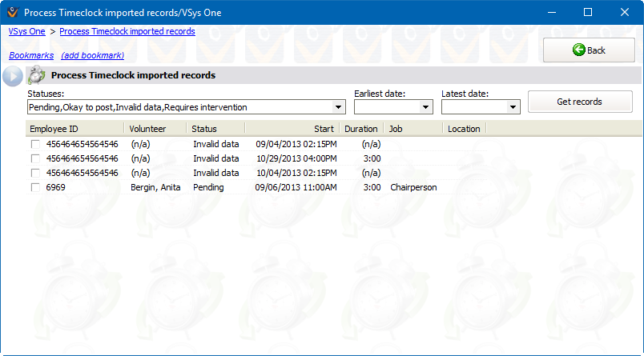
Task: Click the timeclock icon beside the page title
Action: click(36, 76)
